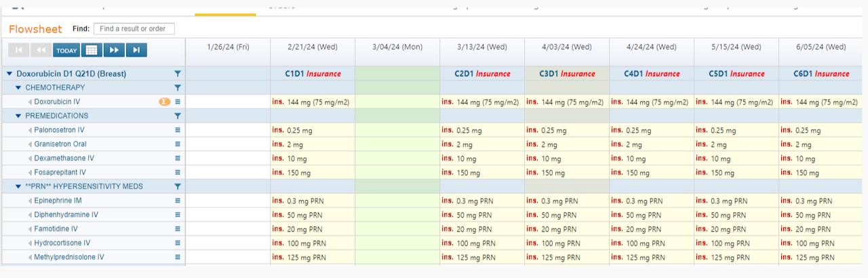The height and width of the screenshot is (278, 868).
Task: Collapse the Doxorubicin D1 Q21D (Breast) regimen
Action: tap(9, 73)
